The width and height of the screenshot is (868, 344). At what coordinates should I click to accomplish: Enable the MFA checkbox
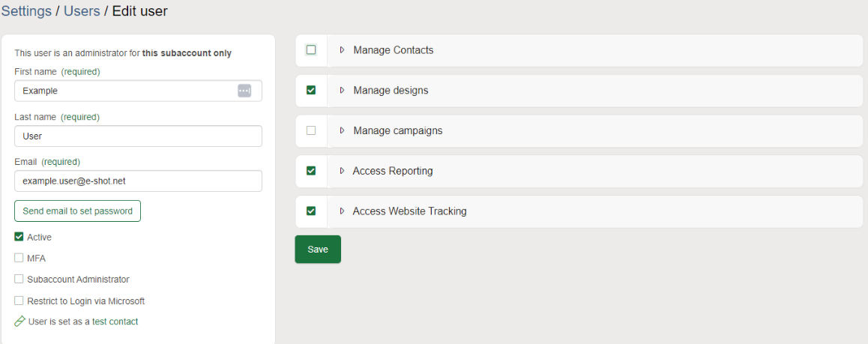pos(19,258)
